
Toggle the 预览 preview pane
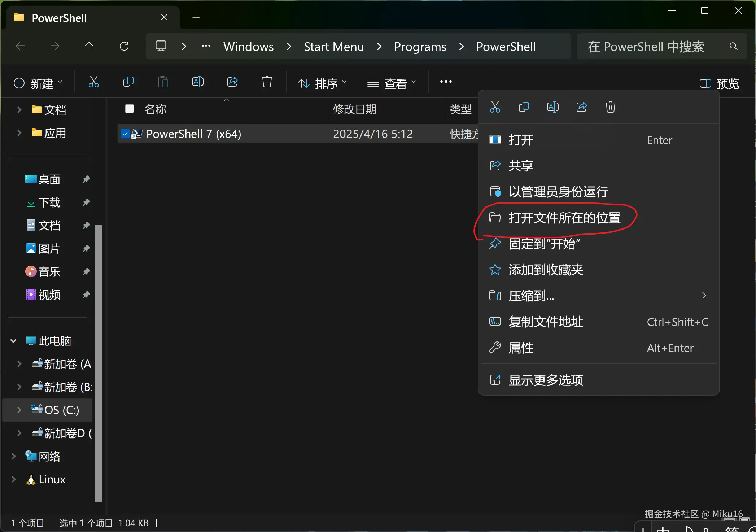tap(719, 84)
